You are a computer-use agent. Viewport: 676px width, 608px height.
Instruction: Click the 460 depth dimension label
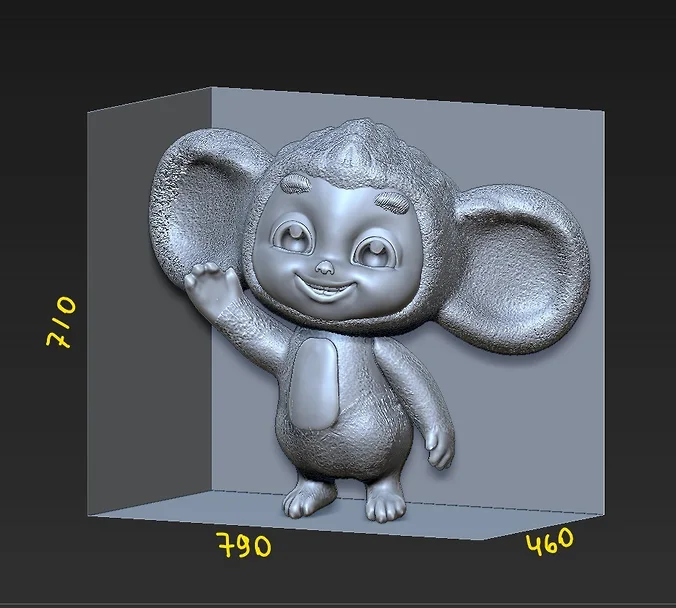pos(550,543)
